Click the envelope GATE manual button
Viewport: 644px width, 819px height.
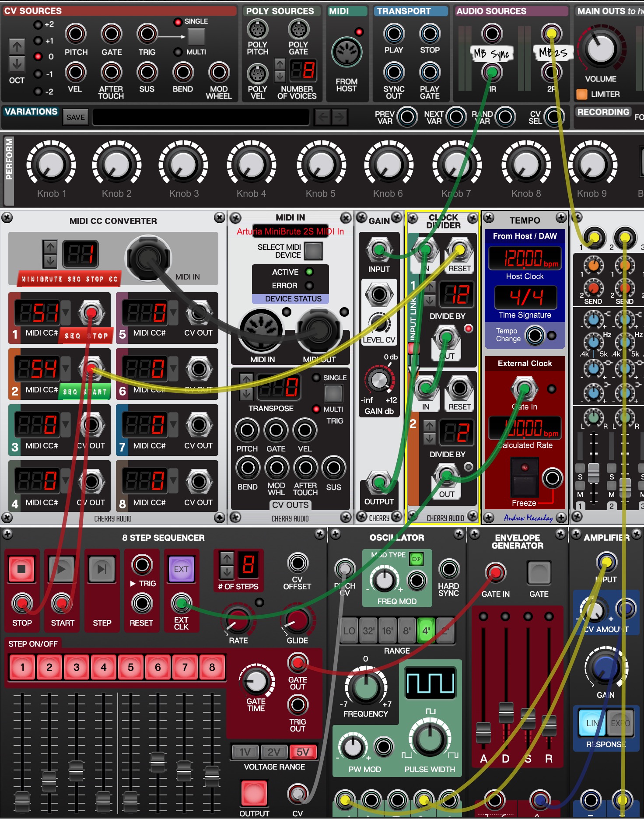539,573
